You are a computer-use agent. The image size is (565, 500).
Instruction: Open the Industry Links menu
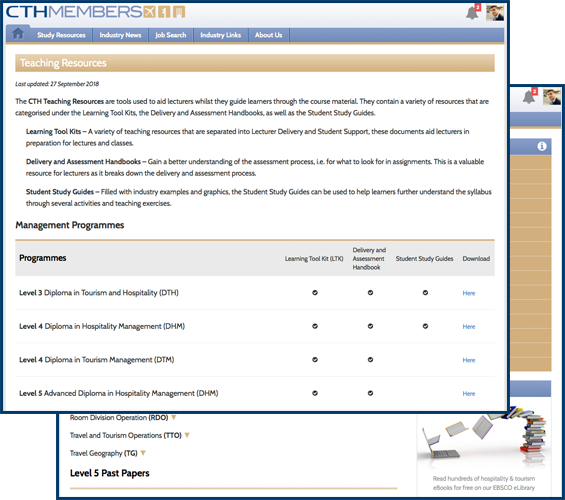point(221,35)
